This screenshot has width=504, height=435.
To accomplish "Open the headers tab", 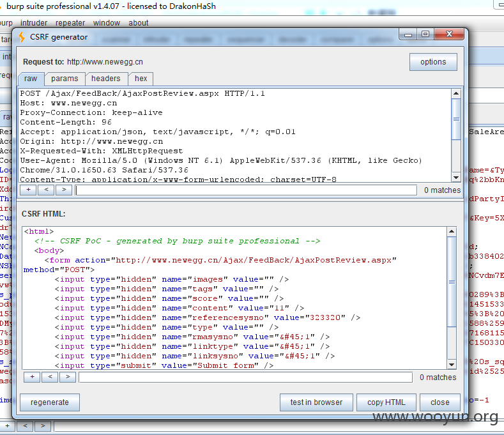I will pyautogui.click(x=106, y=79).
